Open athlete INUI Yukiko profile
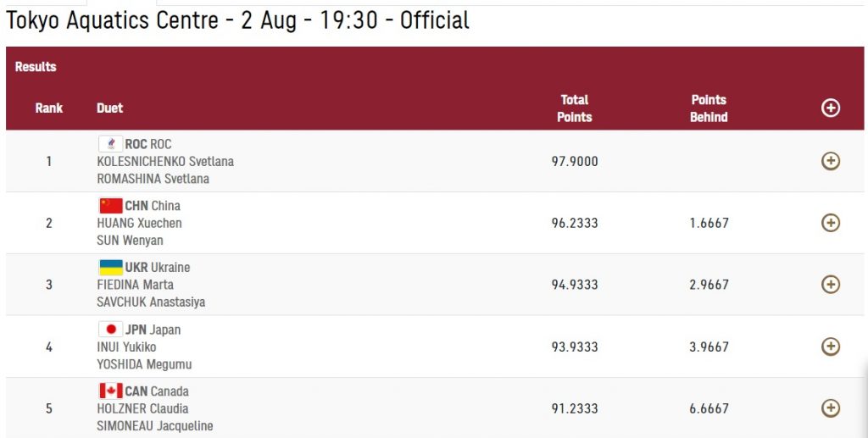The height and width of the screenshot is (438, 868). 126,347
